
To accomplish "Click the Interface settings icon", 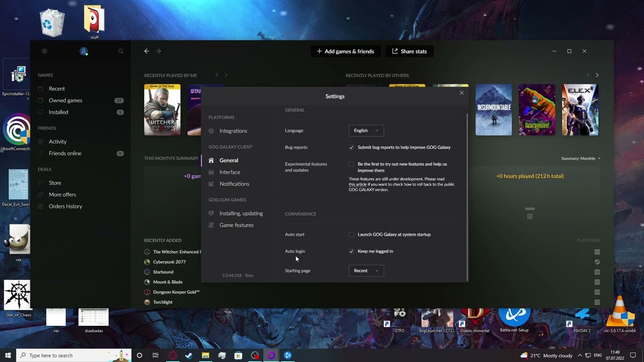I will [x=211, y=172].
